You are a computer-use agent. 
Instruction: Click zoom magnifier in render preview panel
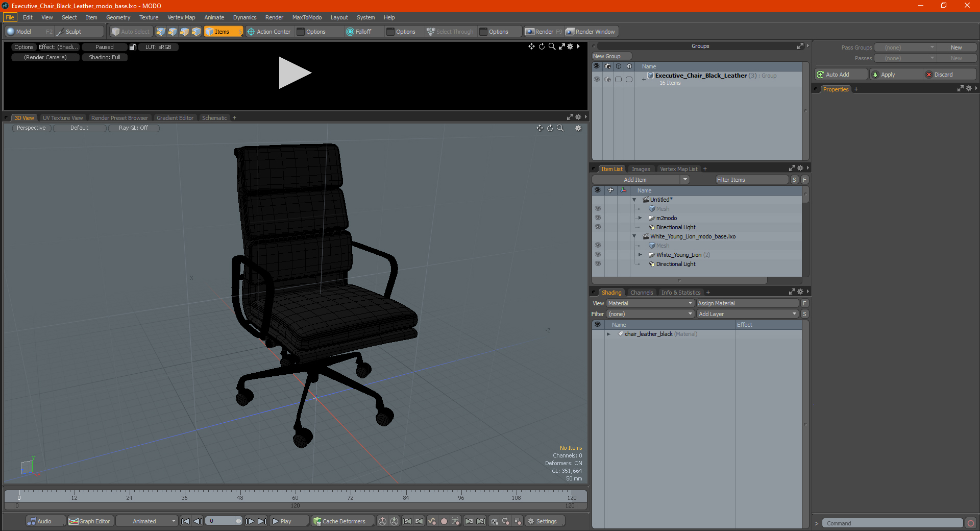pyautogui.click(x=552, y=46)
